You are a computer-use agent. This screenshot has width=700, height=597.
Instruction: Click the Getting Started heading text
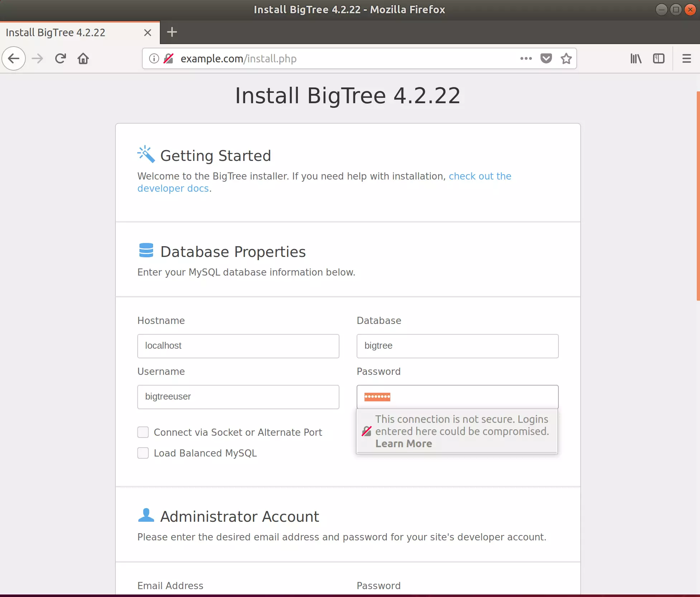(x=216, y=156)
